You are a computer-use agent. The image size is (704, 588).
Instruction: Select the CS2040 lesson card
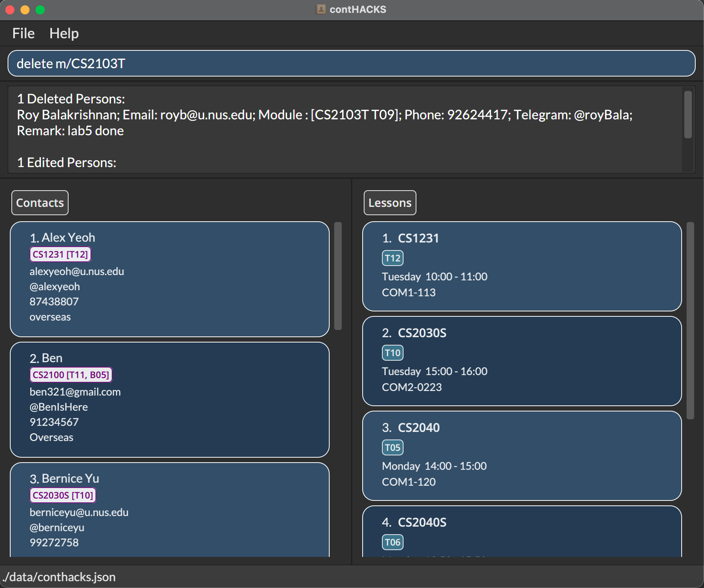click(x=522, y=455)
